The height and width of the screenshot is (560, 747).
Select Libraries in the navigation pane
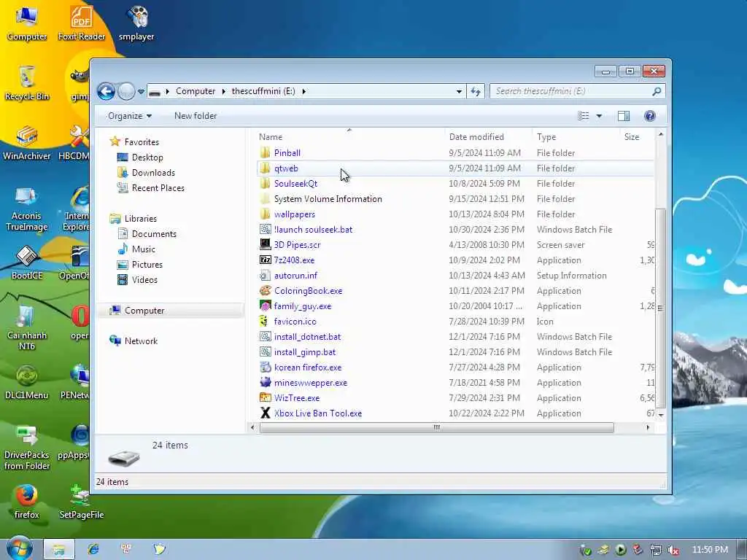(x=141, y=219)
